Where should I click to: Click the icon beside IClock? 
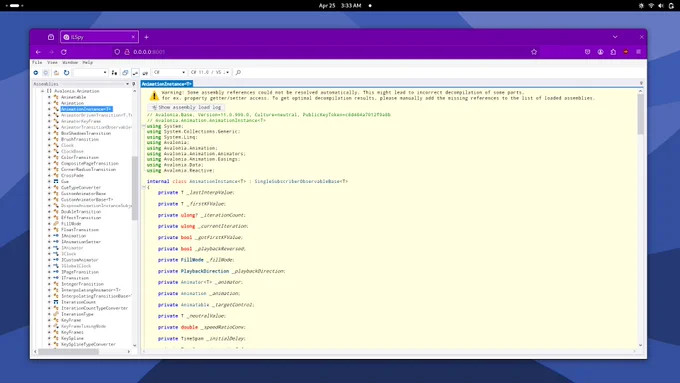56,254
